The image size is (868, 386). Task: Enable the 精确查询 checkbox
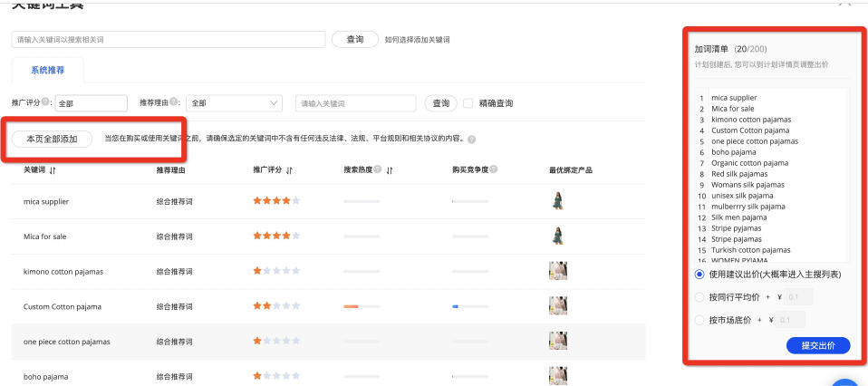[468, 103]
